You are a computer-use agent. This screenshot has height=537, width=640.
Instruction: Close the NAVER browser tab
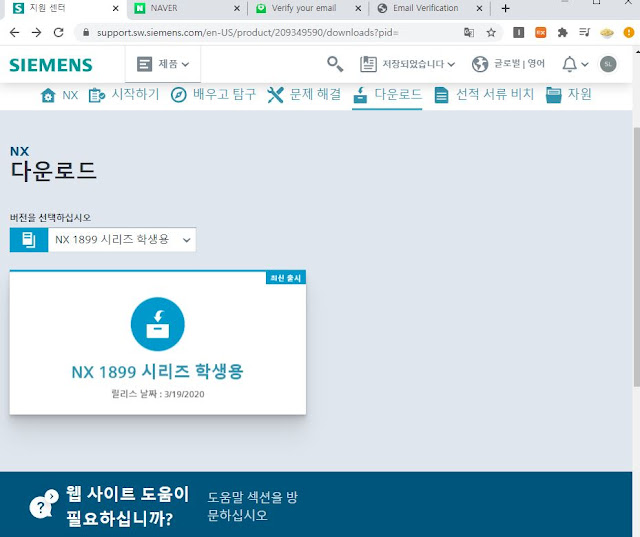pos(237,8)
